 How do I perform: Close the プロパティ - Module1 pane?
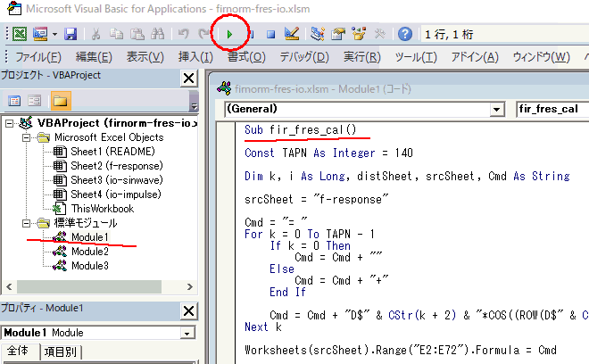pyautogui.click(x=188, y=311)
